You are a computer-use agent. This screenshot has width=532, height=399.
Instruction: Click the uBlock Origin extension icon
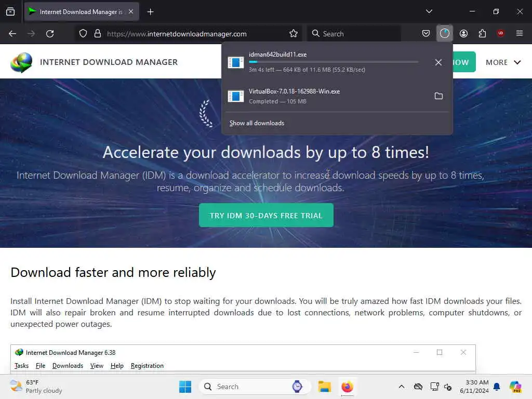500,33
